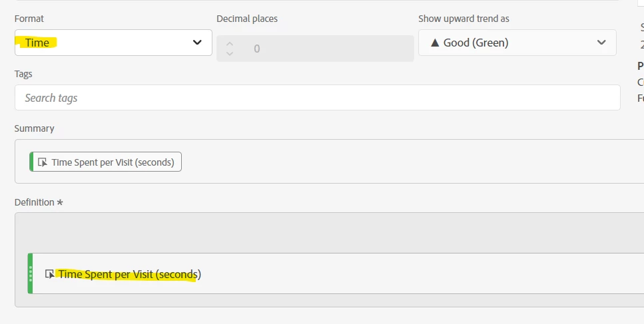This screenshot has height=324, width=644.
Task: Click the metric icon in the Definition row
Action: click(49, 273)
